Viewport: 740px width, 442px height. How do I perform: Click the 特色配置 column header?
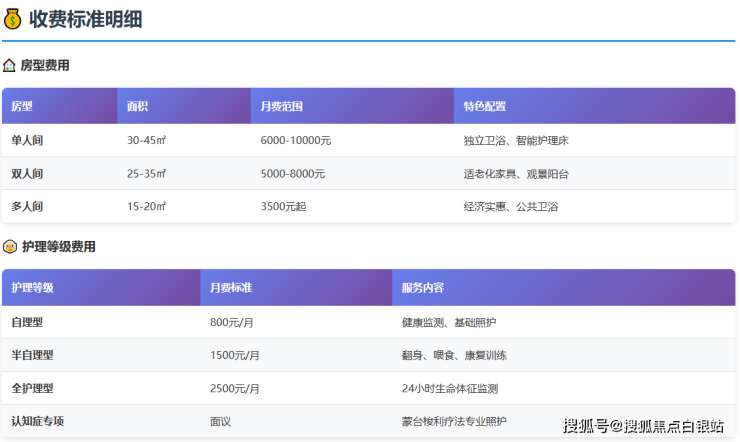pyautogui.click(x=484, y=106)
